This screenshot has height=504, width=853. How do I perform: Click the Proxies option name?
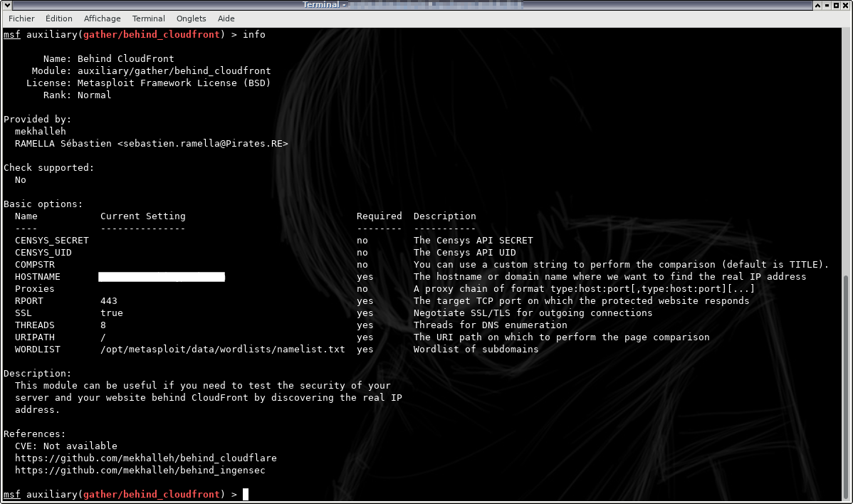click(35, 289)
